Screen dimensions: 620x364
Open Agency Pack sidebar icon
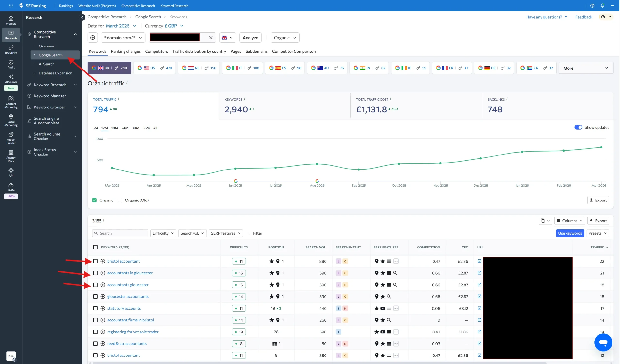pyautogui.click(x=11, y=156)
